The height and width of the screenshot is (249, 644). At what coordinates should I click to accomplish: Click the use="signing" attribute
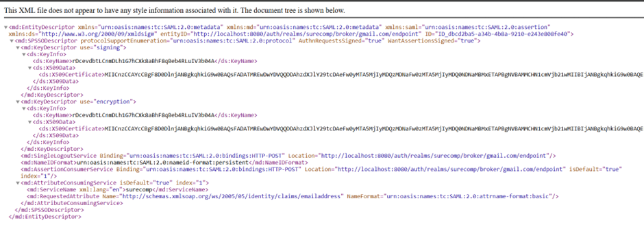point(101,47)
